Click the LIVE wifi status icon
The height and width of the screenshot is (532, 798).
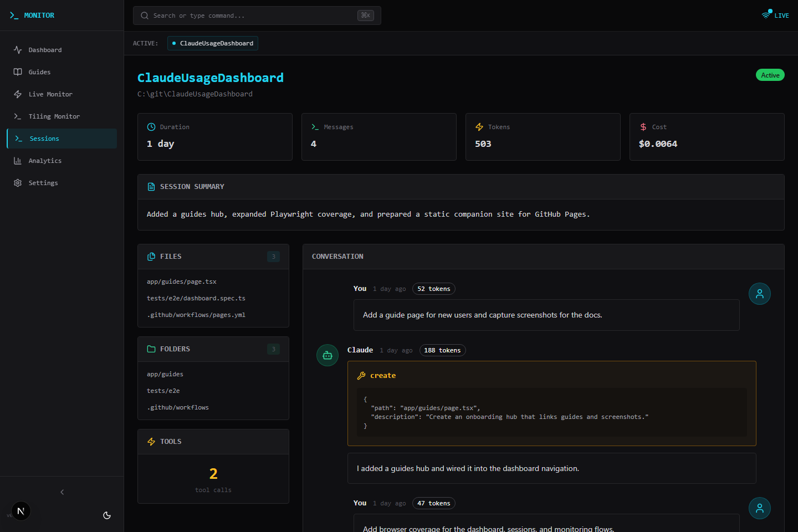pos(767,14)
